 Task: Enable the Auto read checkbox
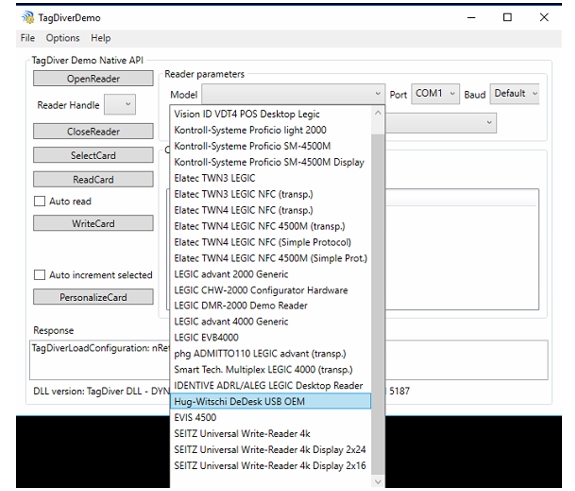pyautogui.click(x=39, y=201)
